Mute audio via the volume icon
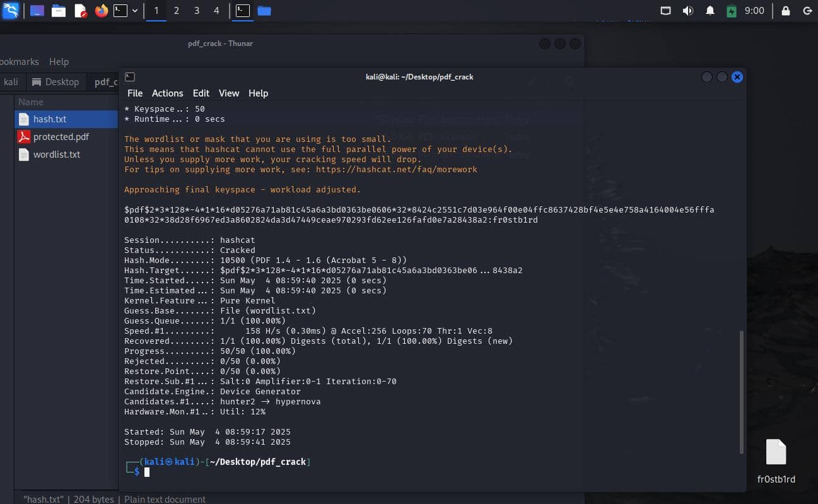Viewport: 818px width, 504px height. click(x=688, y=11)
